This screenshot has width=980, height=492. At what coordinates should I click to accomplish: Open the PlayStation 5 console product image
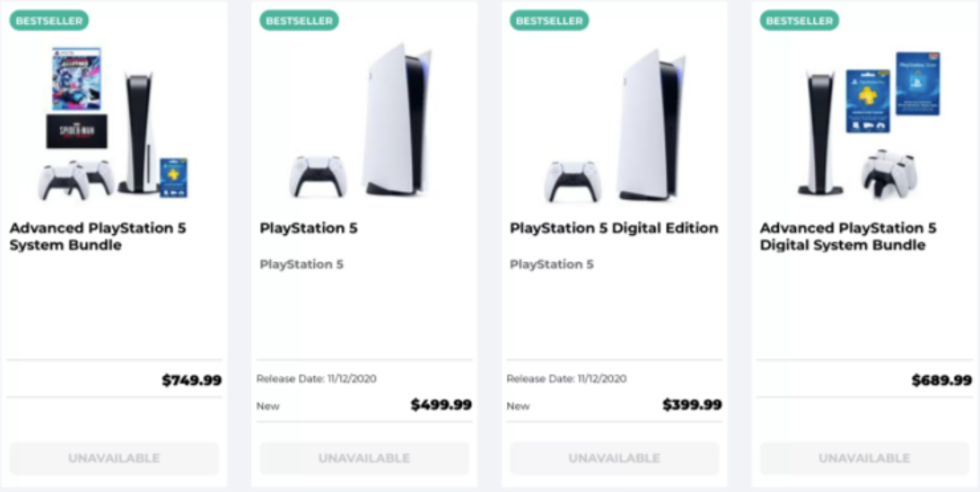[364, 124]
